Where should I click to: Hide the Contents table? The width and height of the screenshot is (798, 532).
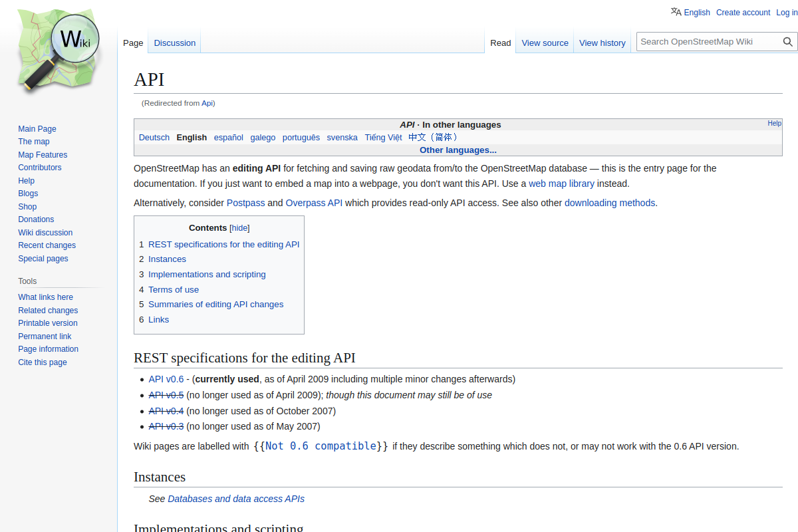(x=239, y=227)
